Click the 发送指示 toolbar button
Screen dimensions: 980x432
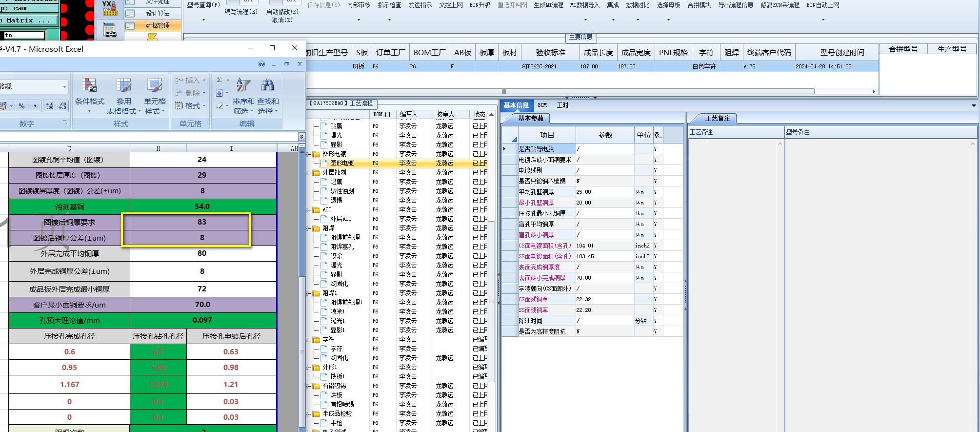tap(420, 5)
